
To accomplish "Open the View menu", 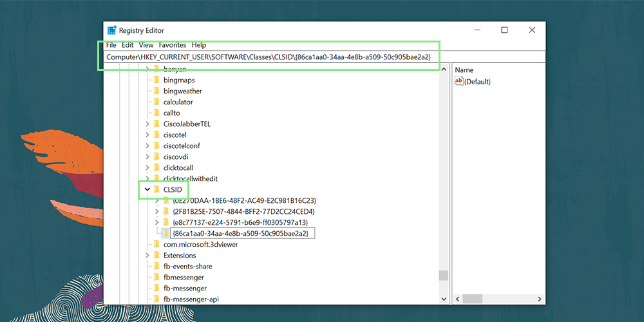I will pyautogui.click(x=146, y=45).
